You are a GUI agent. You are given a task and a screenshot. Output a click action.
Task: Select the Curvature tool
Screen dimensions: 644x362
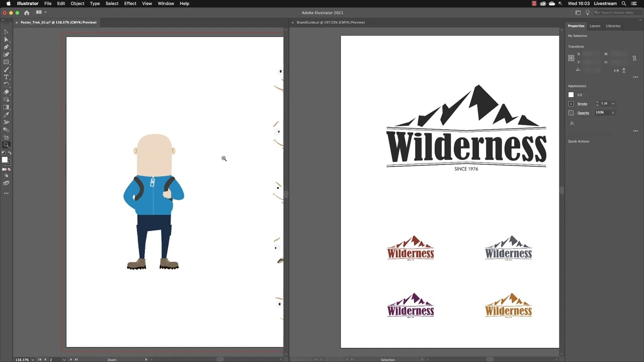click(x=6, y=54)
